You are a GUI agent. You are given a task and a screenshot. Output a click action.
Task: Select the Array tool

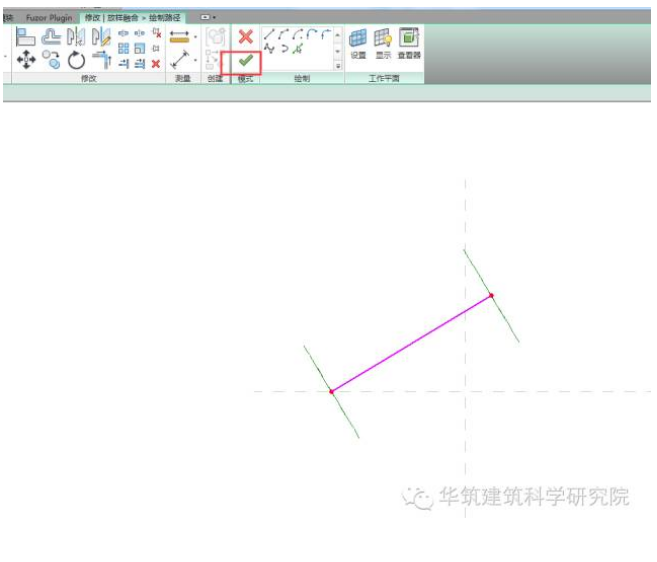point(123,49)
